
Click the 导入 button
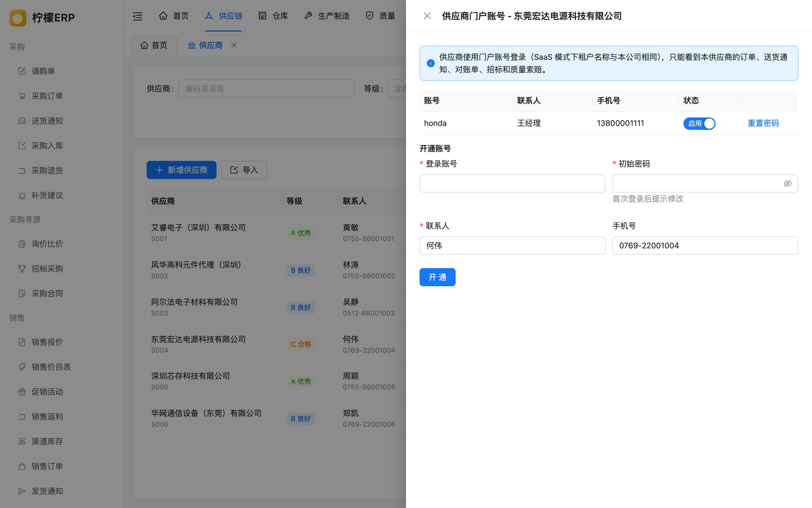tap(244, 170)
